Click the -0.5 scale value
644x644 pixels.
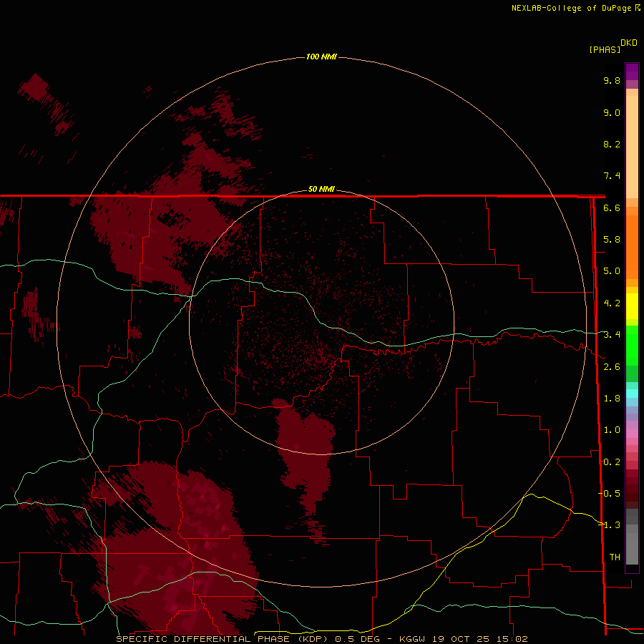pos(609,494)
